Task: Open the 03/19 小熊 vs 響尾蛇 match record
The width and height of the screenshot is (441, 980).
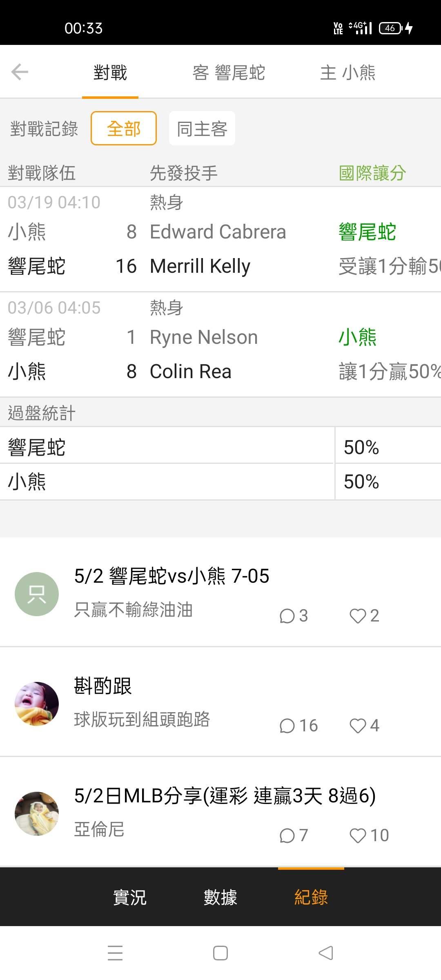Action: pos(220,239)
